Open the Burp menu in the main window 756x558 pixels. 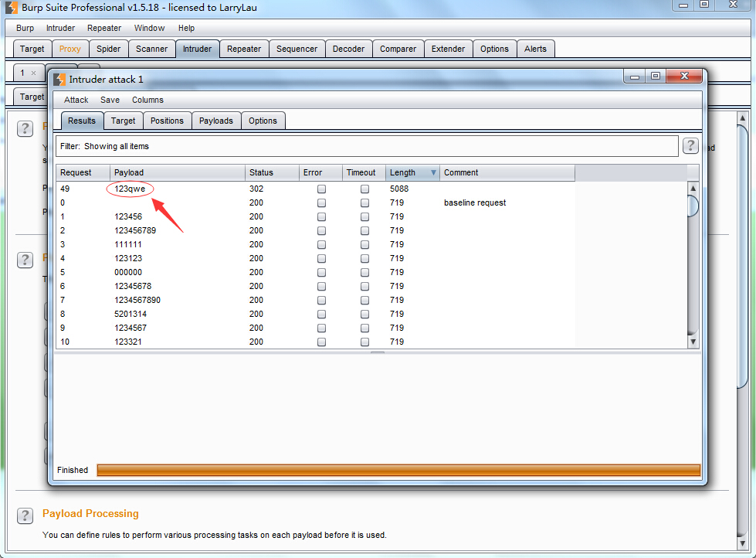(25, 28)
